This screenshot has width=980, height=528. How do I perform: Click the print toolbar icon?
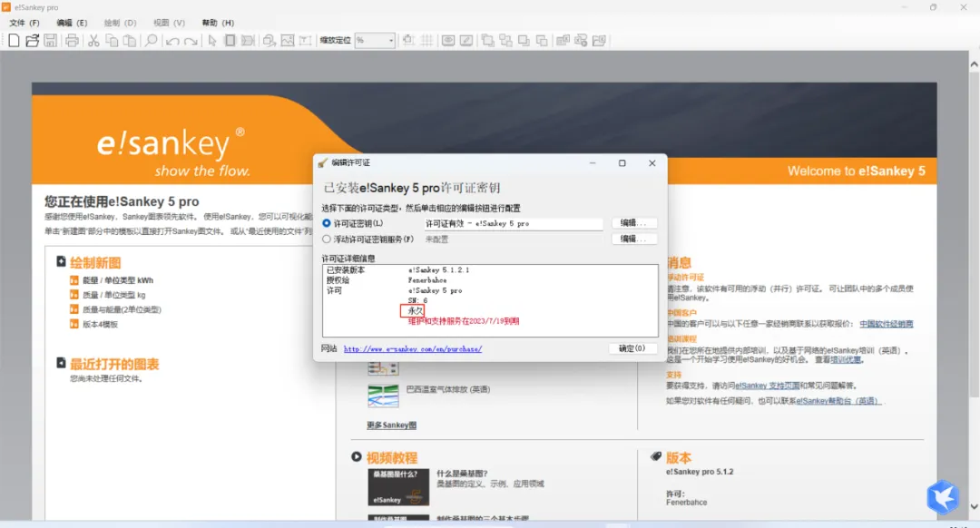click(x=72, y=41)
